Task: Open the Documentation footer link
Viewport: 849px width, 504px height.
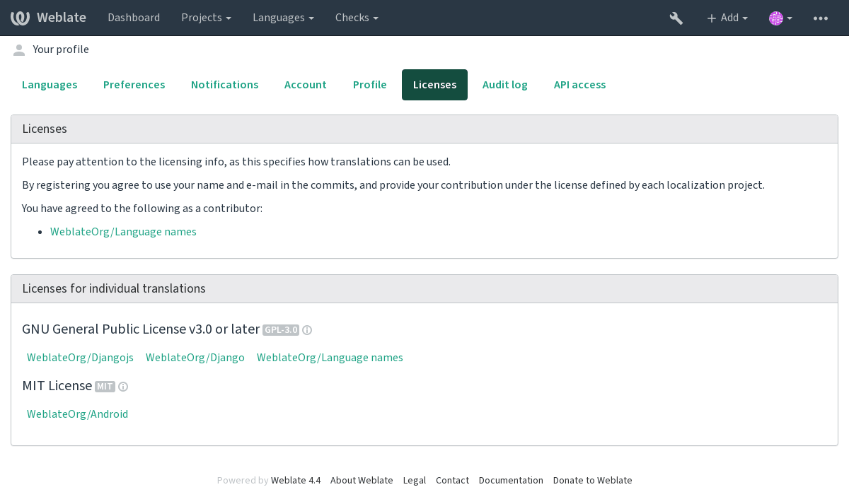Action: [x=511, y=481]
